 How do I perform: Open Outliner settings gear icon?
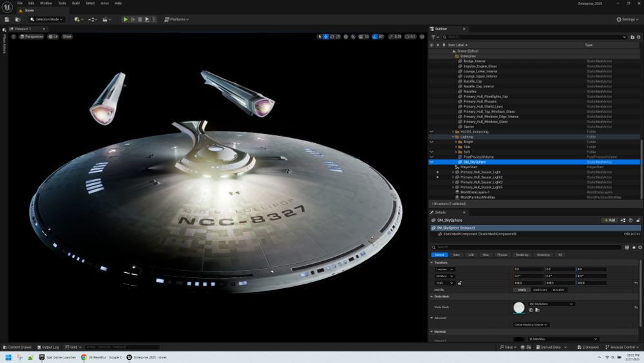tap(639, 37)
